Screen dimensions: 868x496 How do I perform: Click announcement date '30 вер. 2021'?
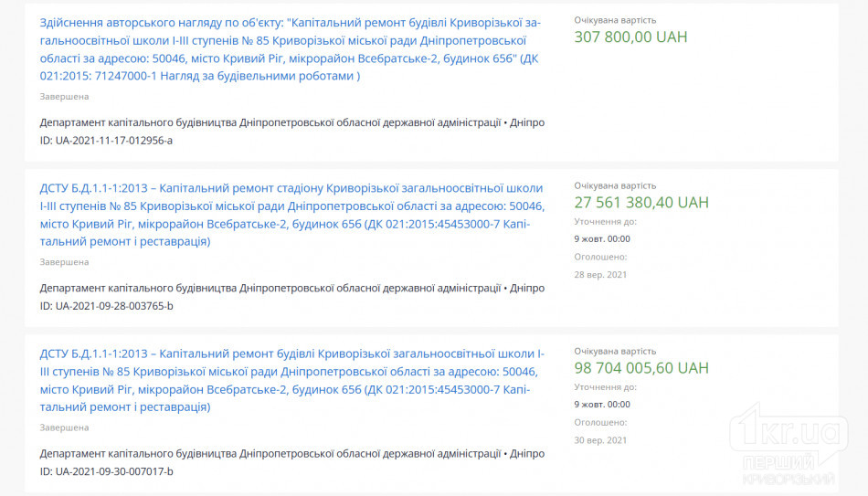600,440
